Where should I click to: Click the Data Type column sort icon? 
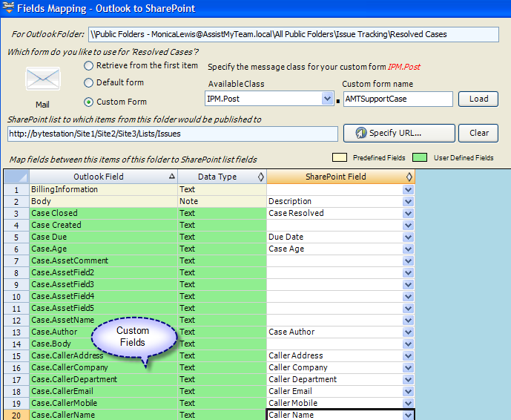260,177
